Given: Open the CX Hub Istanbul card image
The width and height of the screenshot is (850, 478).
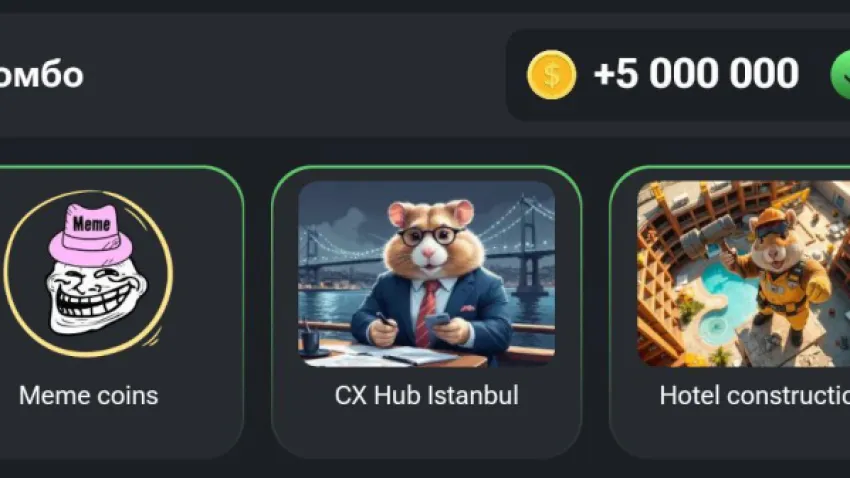Looking at the screenshot, I should click(x=427, y=274).
